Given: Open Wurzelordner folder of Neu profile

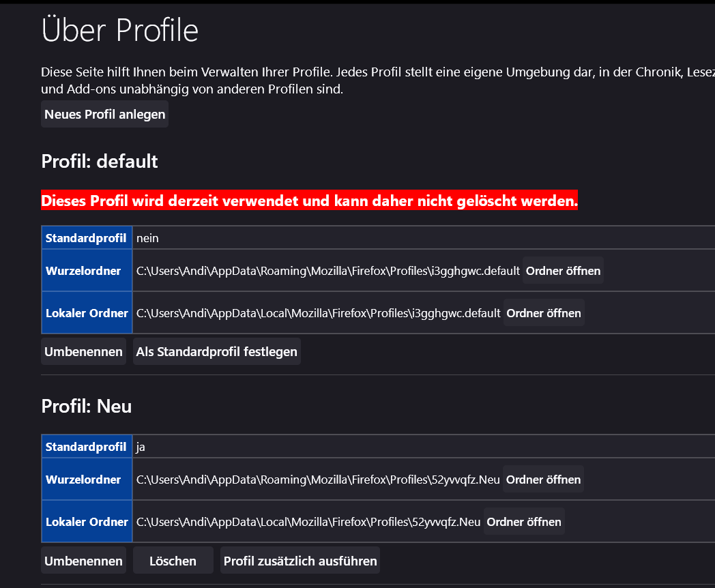Looking at the screenshot, I should (x=543, y=480).
